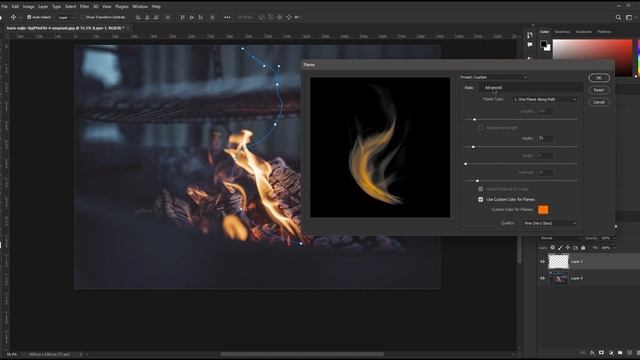Click the 3D slide camera icon in options bar
640x360 pixels.
tap(289, 17)
